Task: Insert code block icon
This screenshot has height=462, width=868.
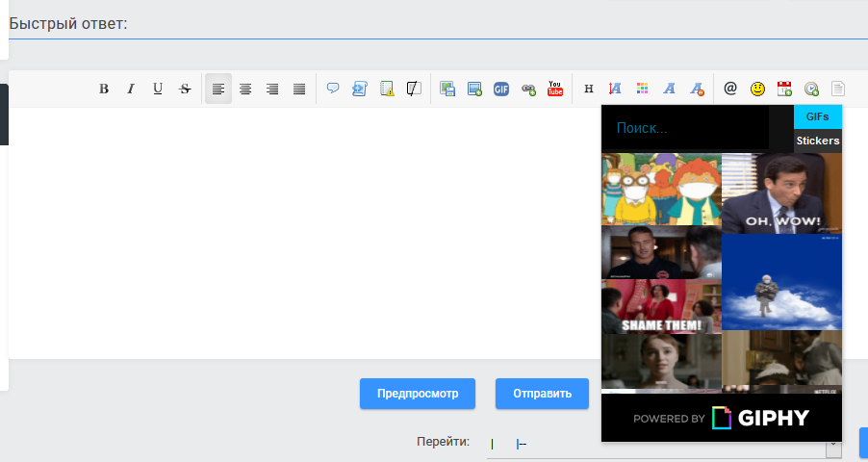Action: pos(360,89)
